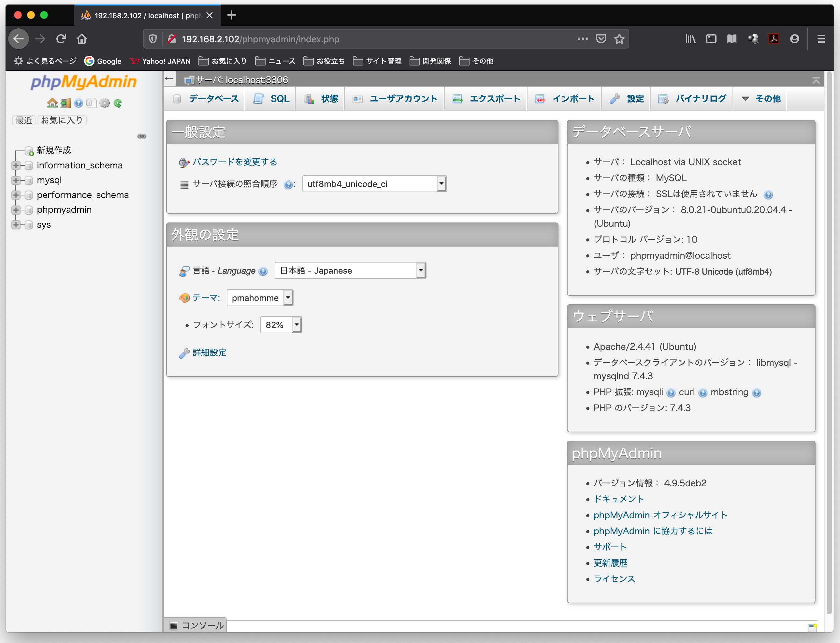Expand the information_schema database node
This screenshot has height=643, width=840.
(x=16, y=165)
